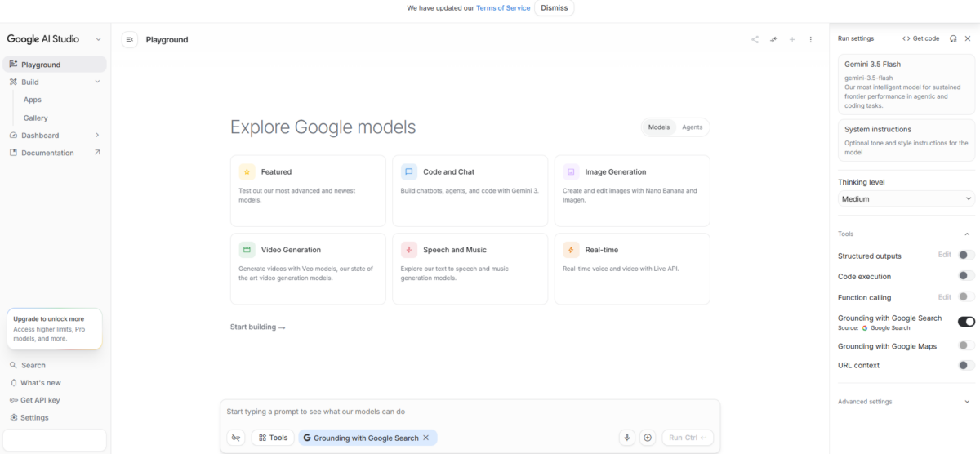
Task: Open the Gemini 3.5 Flash model selector
Action: [906, 84]
